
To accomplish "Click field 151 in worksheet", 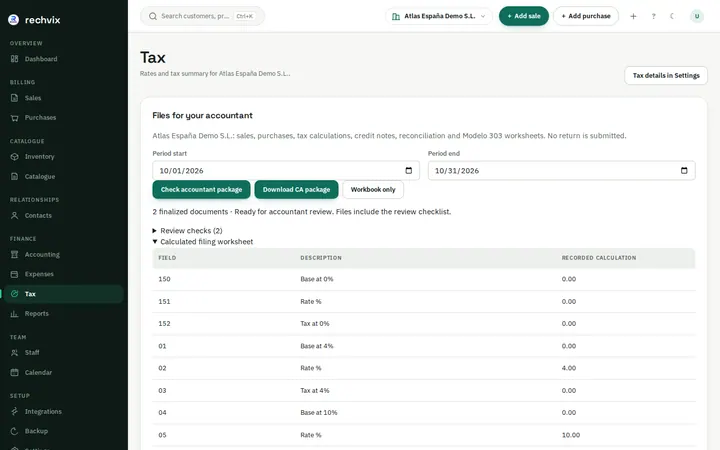I will [164, 302].
